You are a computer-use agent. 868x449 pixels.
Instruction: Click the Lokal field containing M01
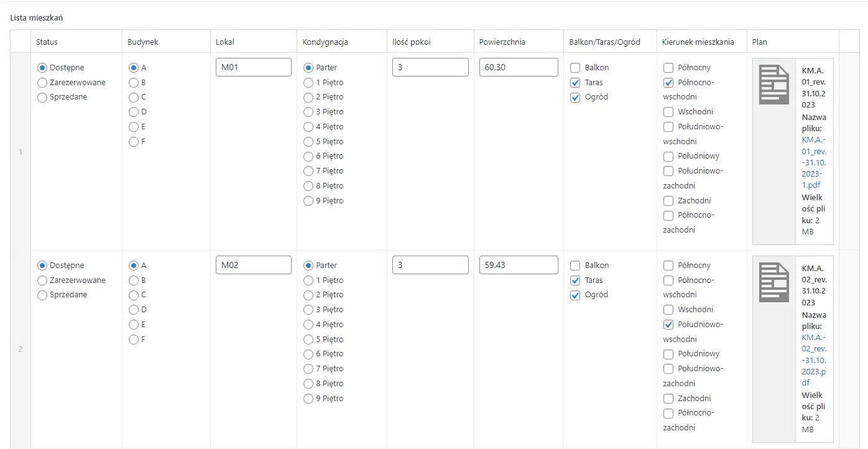[253, 67]
